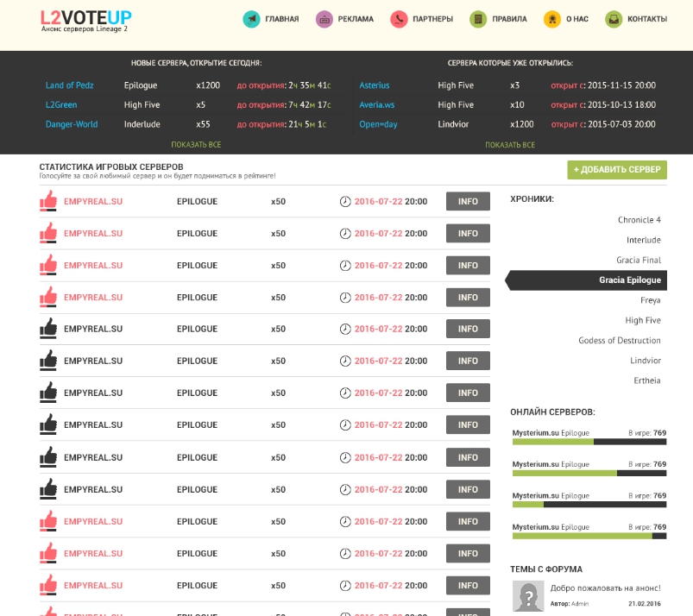Select the Gracia Epilogue chronicle filter

pyautogui.click(x=629, y=280)
